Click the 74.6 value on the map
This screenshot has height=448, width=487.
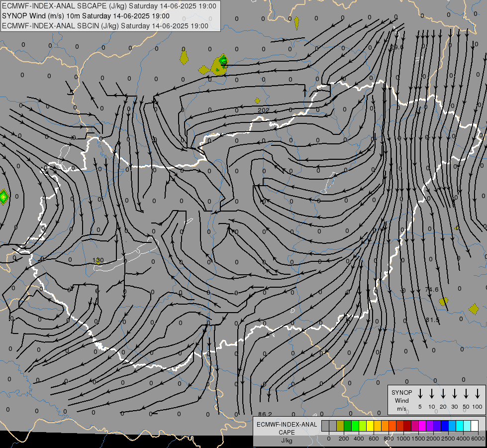pos(432,289)
